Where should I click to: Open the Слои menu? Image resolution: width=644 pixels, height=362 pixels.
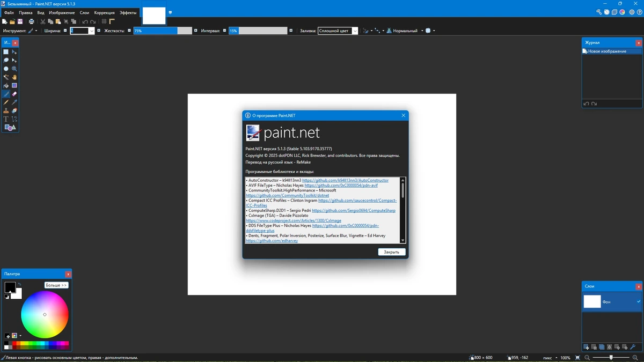click(x=84, y=12)
